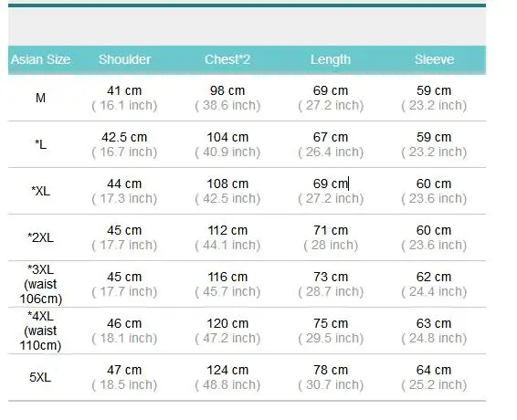
Task: Select the *XL size row label
Action: (x=40, y=191)
